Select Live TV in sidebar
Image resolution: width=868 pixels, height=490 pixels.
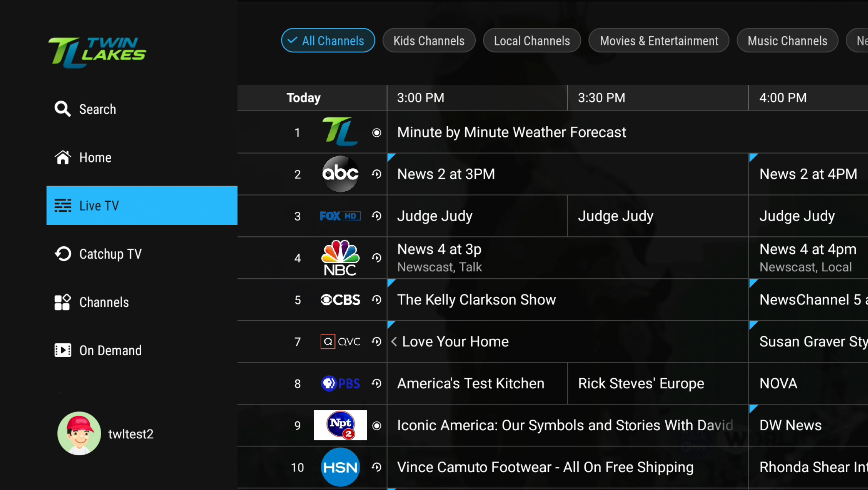point(142,206)
